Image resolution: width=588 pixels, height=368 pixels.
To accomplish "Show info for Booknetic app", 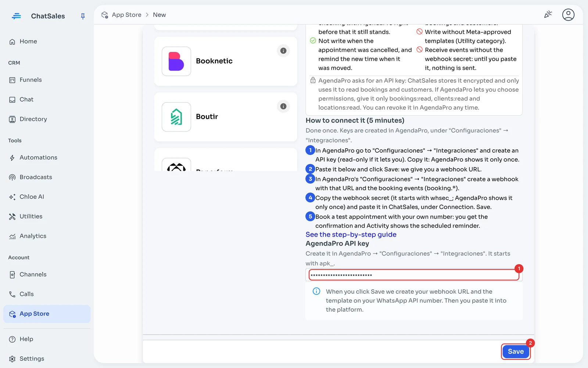I will tap(283, 51).
